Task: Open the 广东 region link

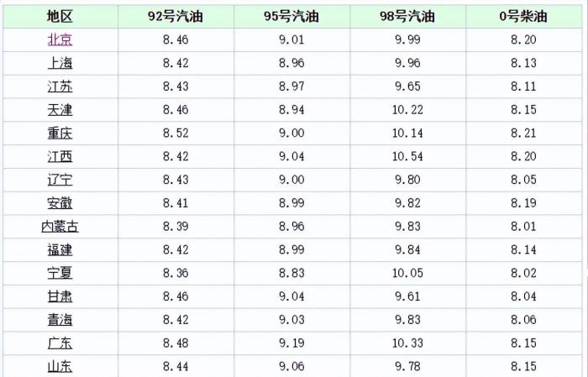Action: pos(60,343)
